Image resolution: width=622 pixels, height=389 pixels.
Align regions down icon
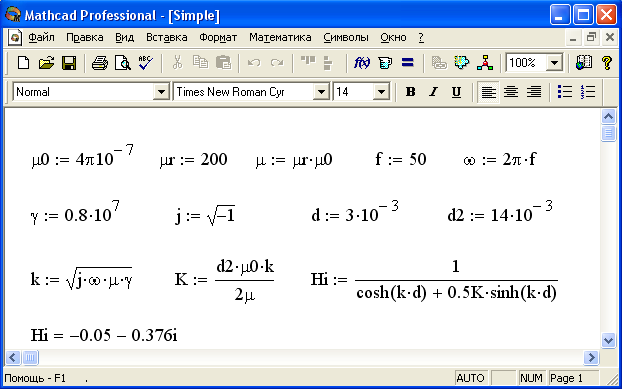(x=328, y=63)
